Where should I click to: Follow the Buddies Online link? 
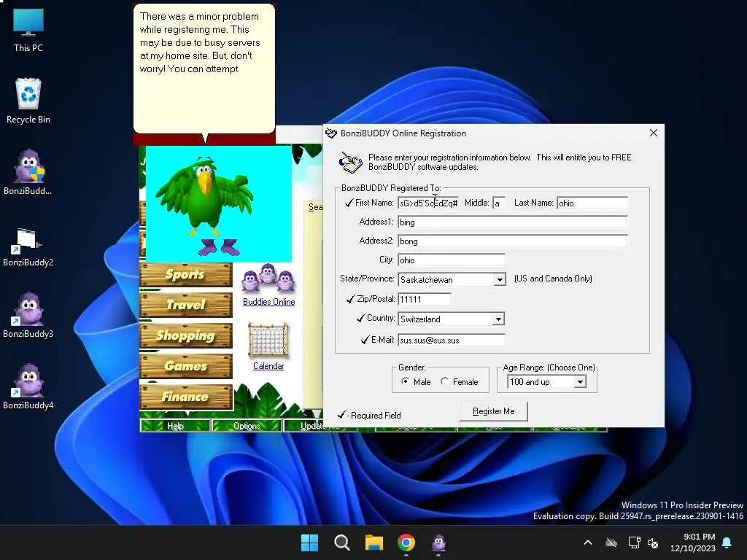(x=268, y=302)
